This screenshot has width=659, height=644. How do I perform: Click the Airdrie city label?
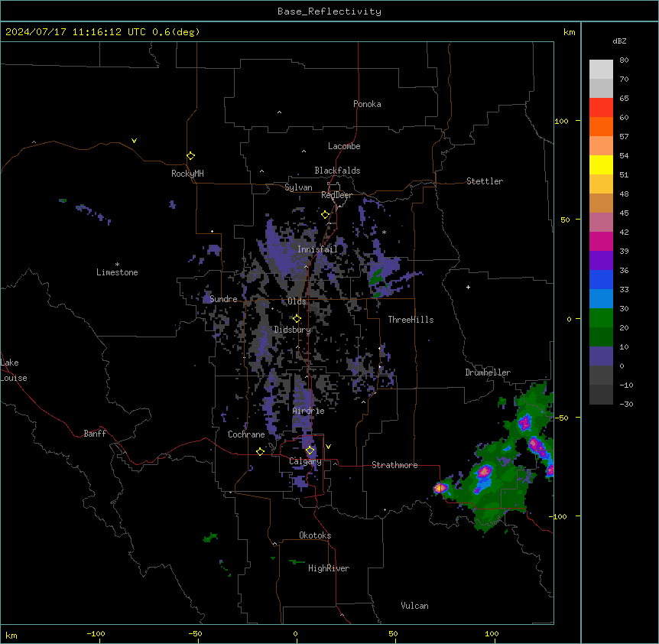coord(309,411)
